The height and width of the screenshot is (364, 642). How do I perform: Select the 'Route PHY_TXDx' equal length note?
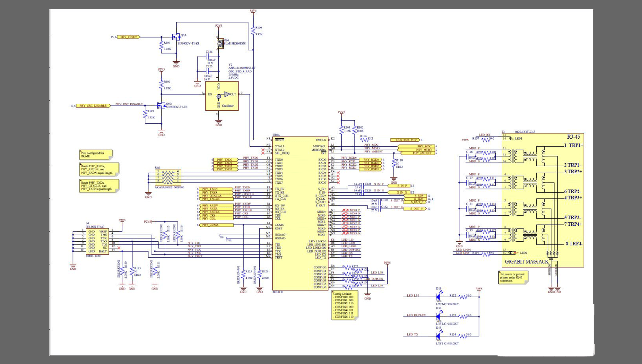click(x=99, y=186)
